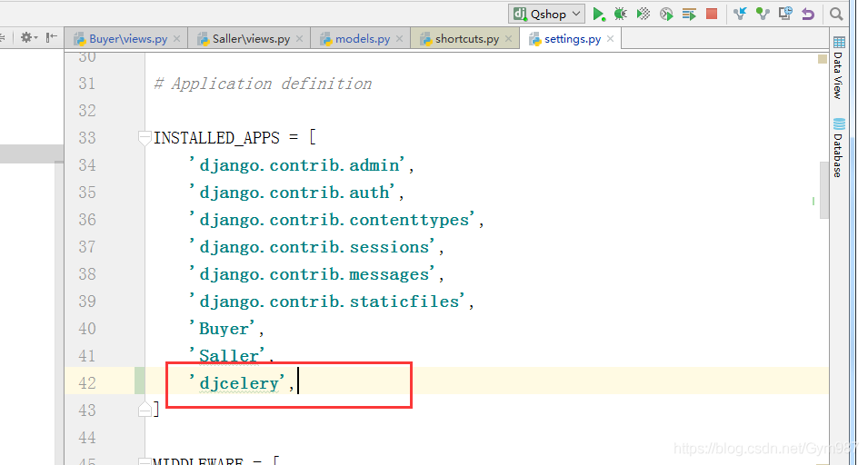The height and width of the screenshot is (465, 868).
Task: Open Data View side panel
Action: [839, 68]
